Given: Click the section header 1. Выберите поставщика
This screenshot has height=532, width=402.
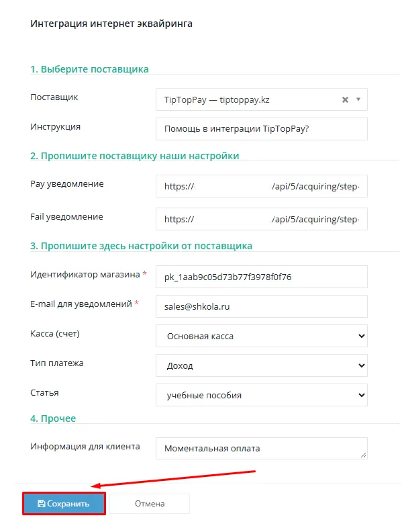Looking at the screenshot, I should (x=89, y=69).
